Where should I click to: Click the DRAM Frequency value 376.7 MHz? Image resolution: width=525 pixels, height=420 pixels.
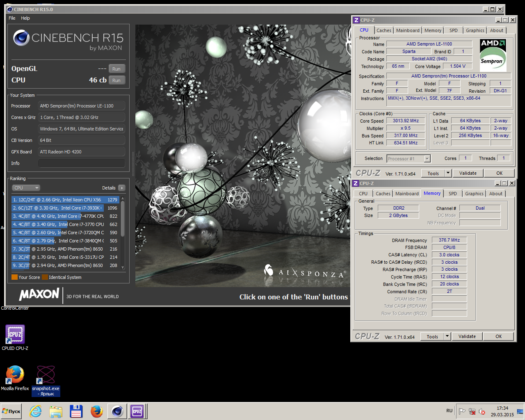(449, 240)
